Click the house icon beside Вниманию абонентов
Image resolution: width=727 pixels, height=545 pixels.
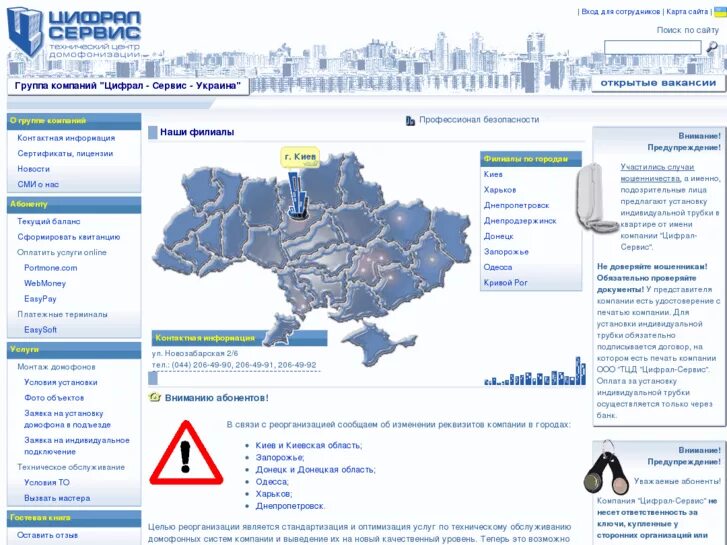click(x=154, y=398)
